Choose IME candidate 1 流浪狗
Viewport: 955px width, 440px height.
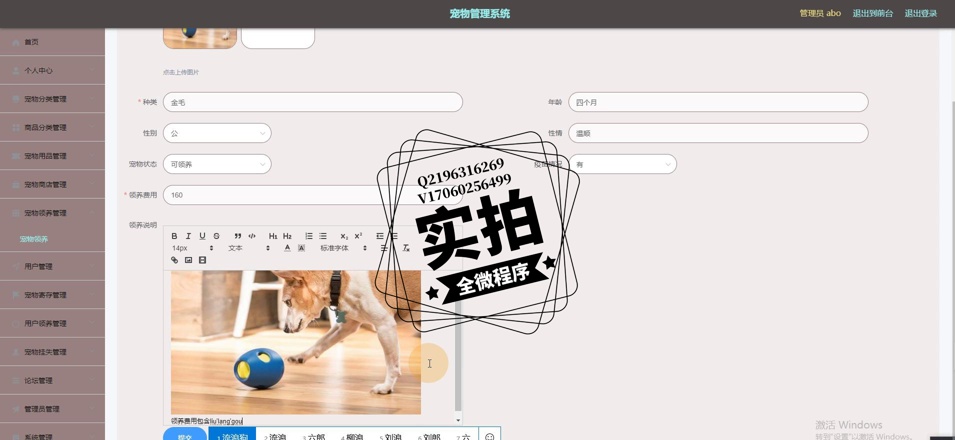pos(232,435)
